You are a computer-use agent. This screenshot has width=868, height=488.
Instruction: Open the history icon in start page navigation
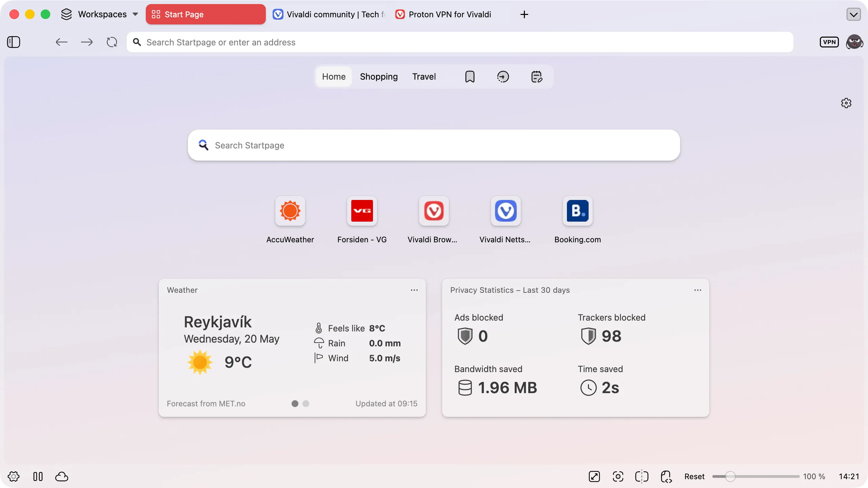coord(503,77)
